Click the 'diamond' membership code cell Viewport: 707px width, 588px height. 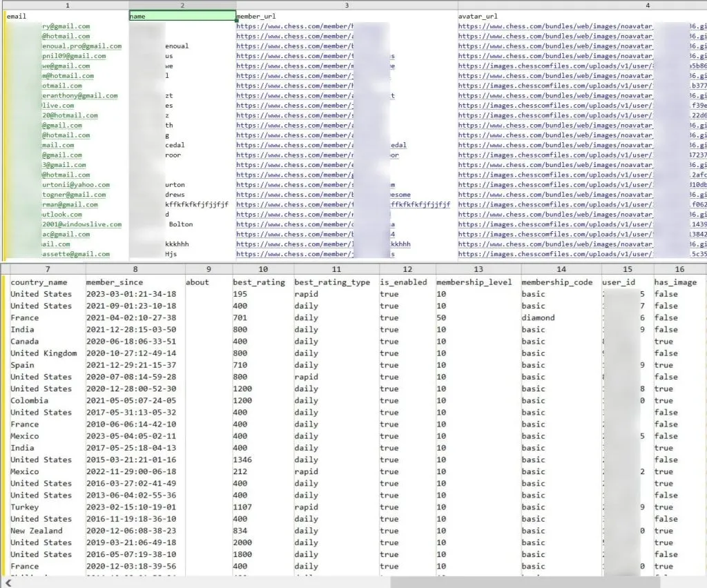tap(538, 317)
